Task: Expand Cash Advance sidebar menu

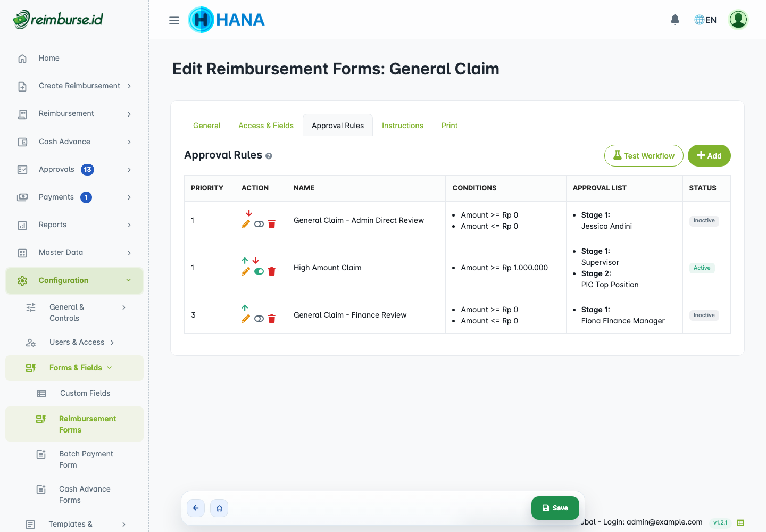Action: tap(74, 142)
